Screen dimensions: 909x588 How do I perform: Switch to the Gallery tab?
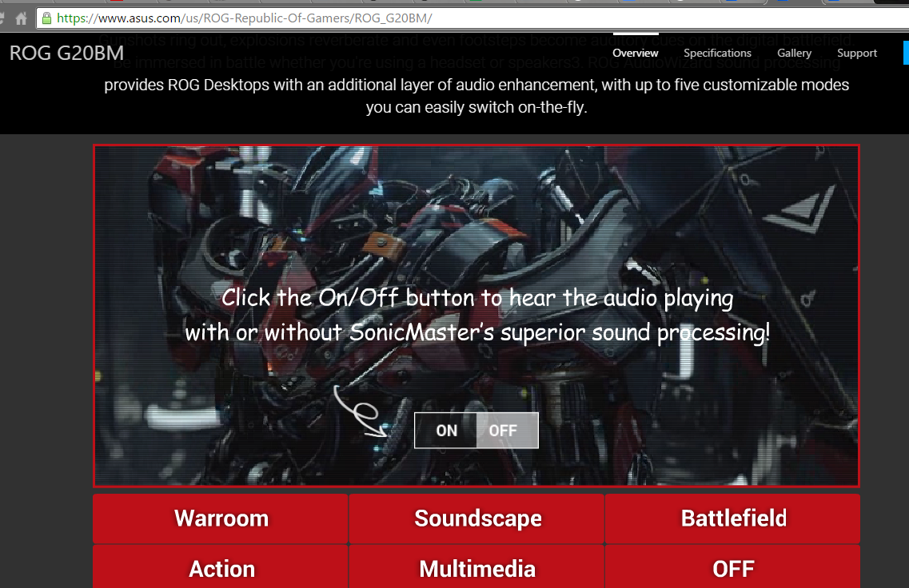point(794,53)
